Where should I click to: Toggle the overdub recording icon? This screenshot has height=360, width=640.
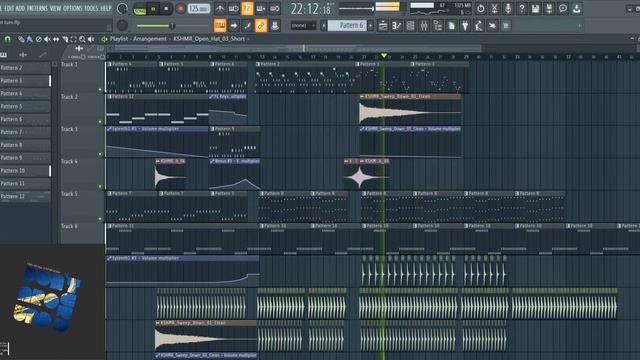coord(261,8)
